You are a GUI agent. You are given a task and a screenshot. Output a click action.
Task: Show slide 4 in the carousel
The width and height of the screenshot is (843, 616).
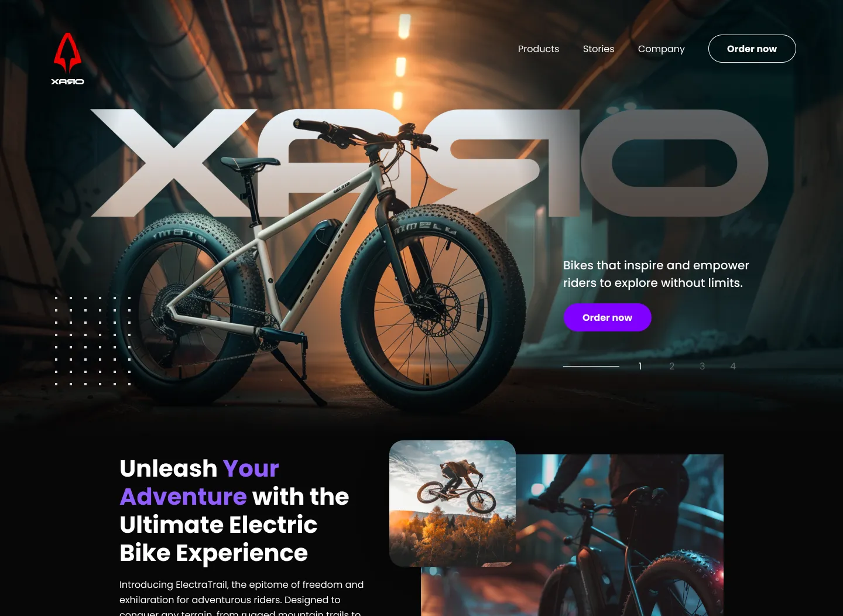coord(732,366)
